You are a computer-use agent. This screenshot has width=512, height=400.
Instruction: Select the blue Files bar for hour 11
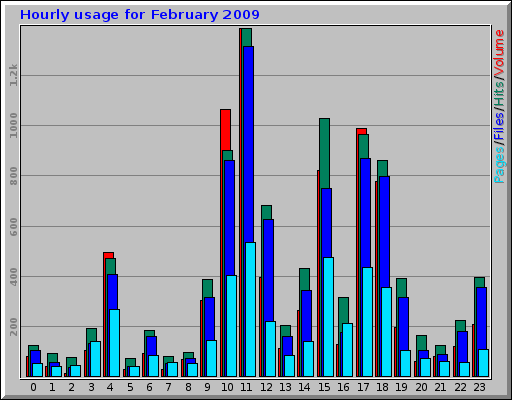(x=248, y=144)
